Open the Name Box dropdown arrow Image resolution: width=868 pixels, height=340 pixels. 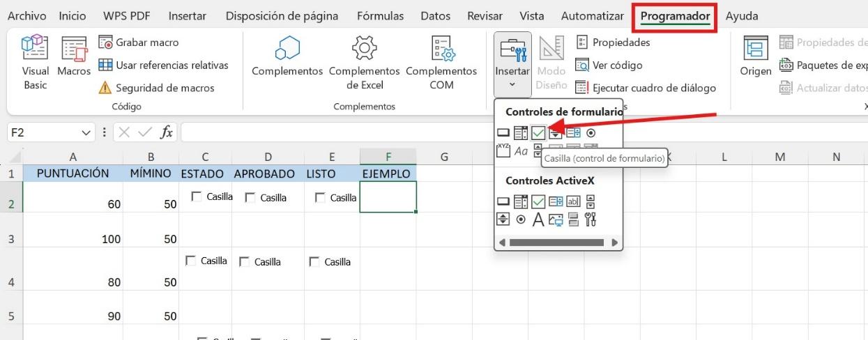pos(86,132)
